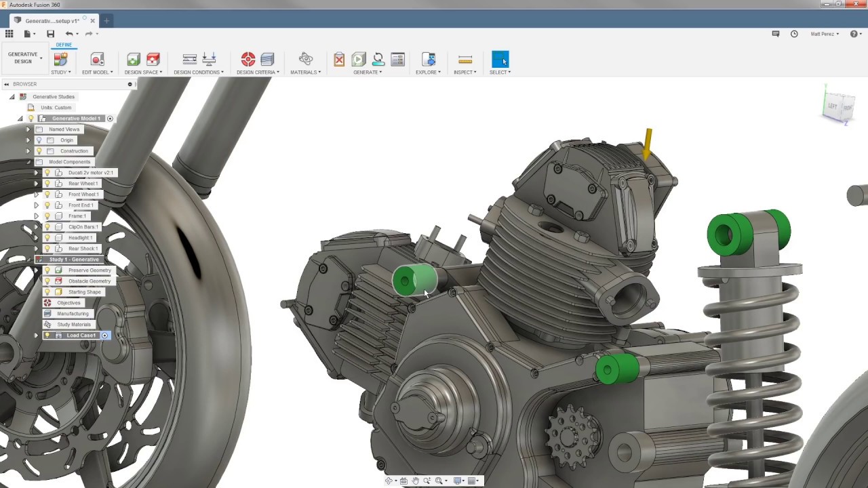
Task: Click the Explore outcomes icon
Action: tap(428, 60)
